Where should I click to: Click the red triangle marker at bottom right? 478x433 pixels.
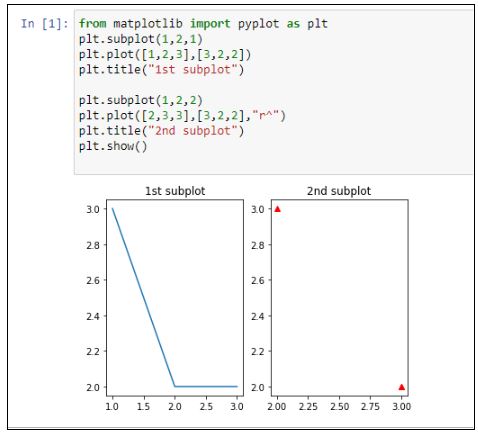click(402, 387)
